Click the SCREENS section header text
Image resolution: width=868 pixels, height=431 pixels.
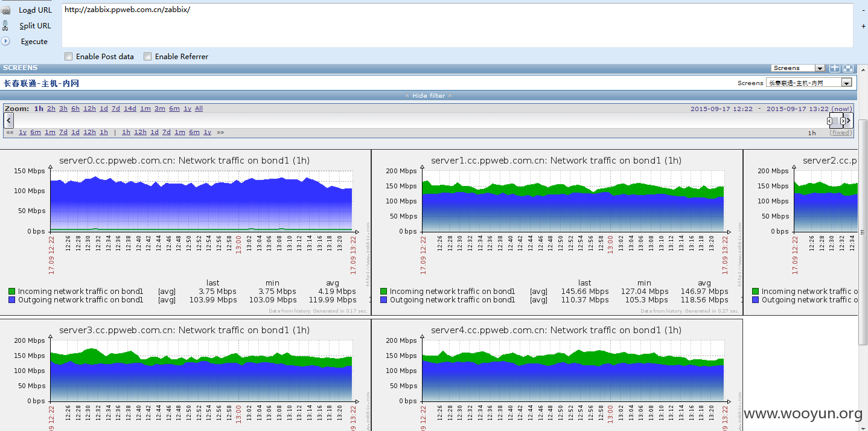tap(20, 68)
